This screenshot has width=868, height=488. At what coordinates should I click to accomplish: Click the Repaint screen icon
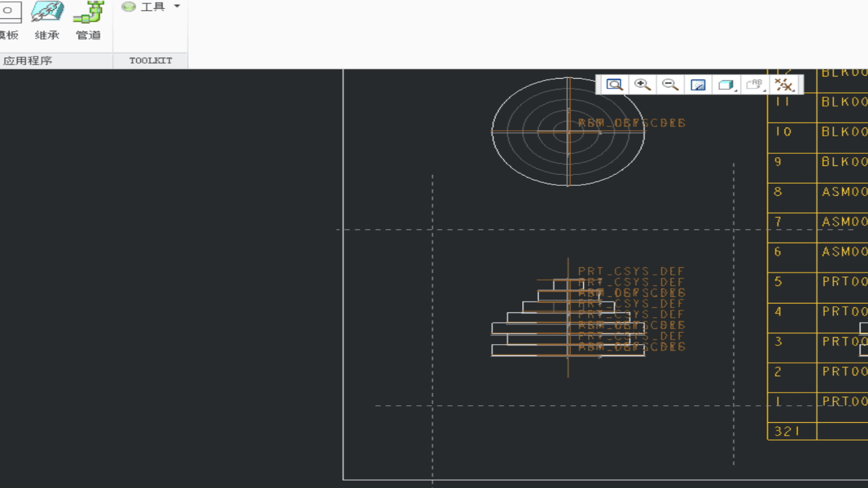coord(698,85)
